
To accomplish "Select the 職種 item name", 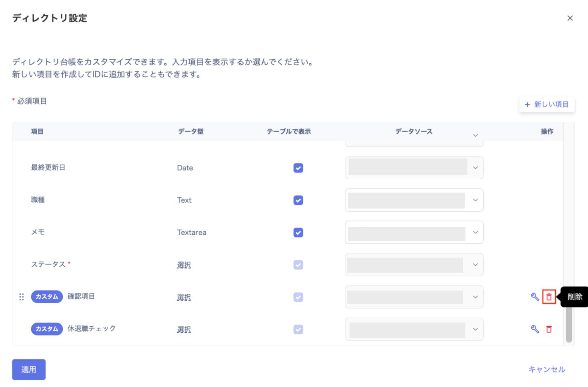I will 38,200.
